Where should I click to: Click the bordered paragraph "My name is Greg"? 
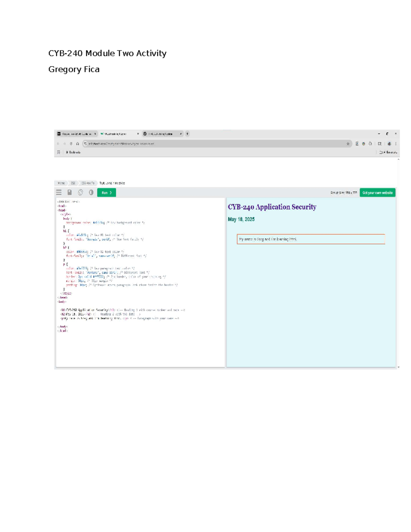[x=311, y=239]
